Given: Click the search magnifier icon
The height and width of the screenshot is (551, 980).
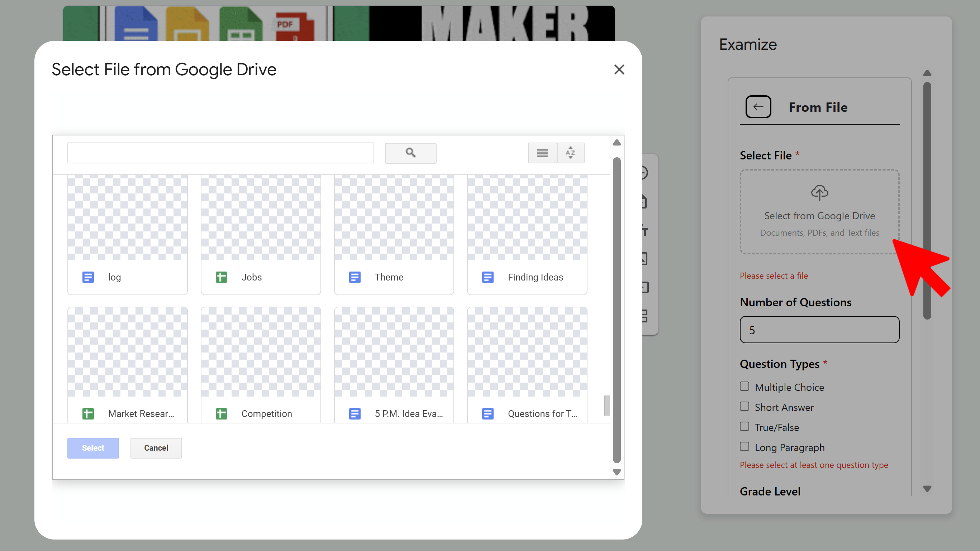Looking at the screenshot, I should [410, 153].
